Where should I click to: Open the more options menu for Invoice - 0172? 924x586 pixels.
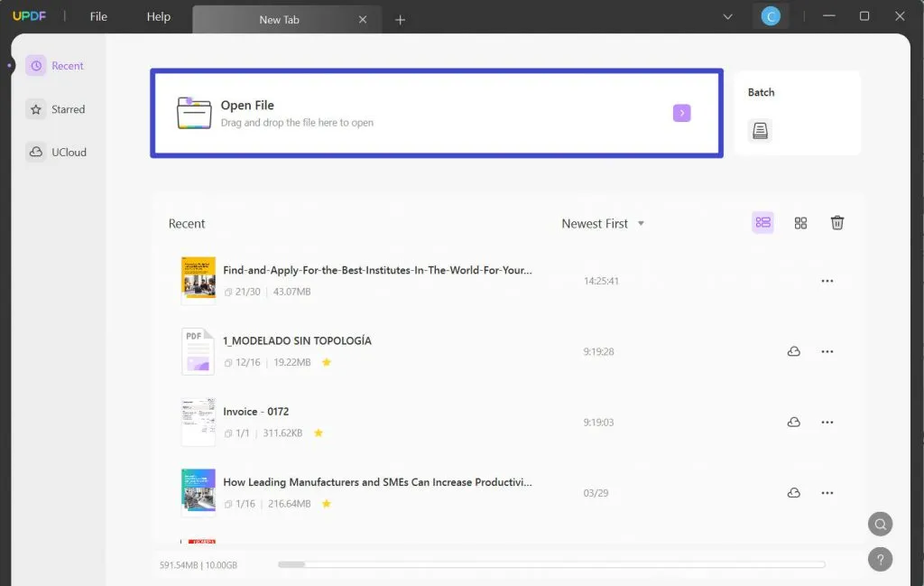827,422
